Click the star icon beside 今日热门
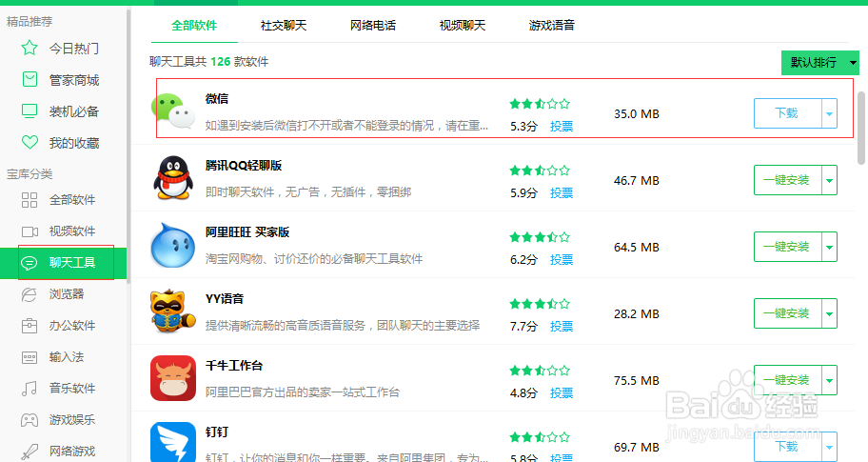 [x=30, y=49]
